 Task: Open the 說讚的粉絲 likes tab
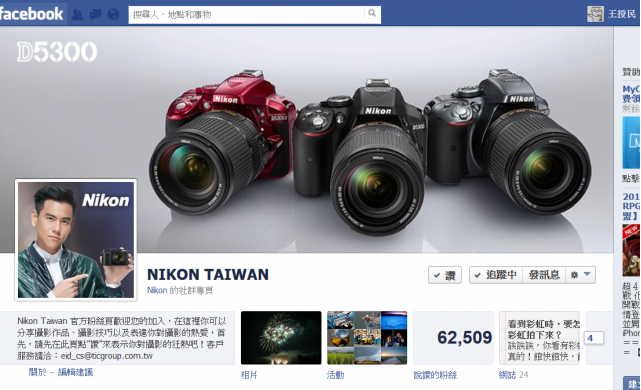click(435, 374)
